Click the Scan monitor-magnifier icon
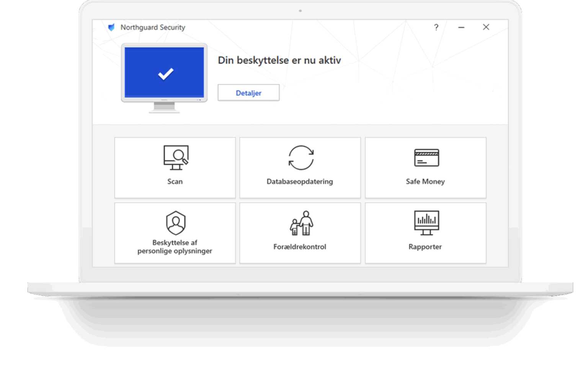588x367 pixels. click(x=176, y=157)
